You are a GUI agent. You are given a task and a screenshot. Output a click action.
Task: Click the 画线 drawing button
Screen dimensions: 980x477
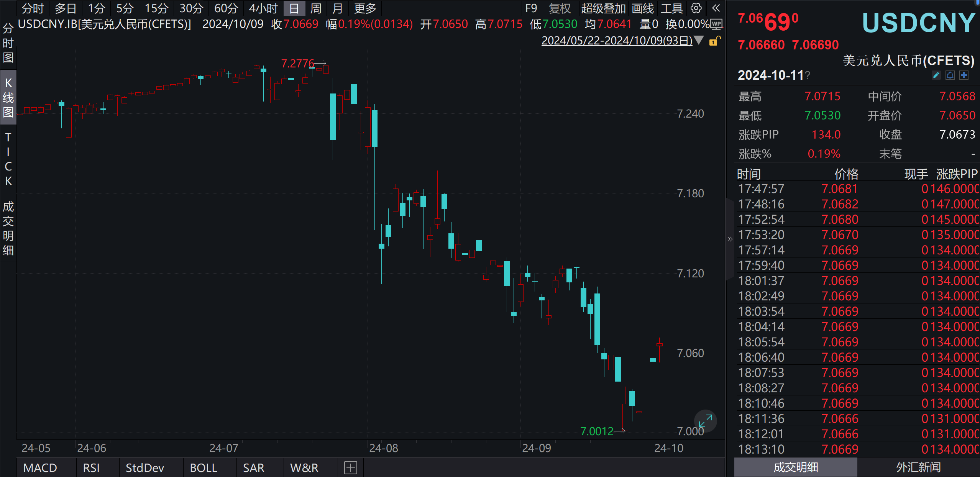pos(643,8)
